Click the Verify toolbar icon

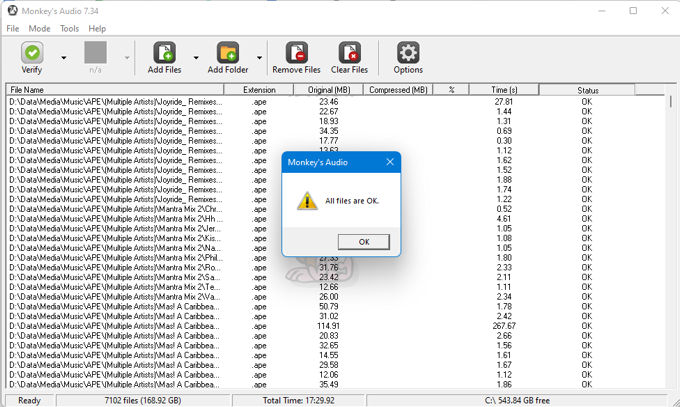pyautogui.click(x=32, y=53)
